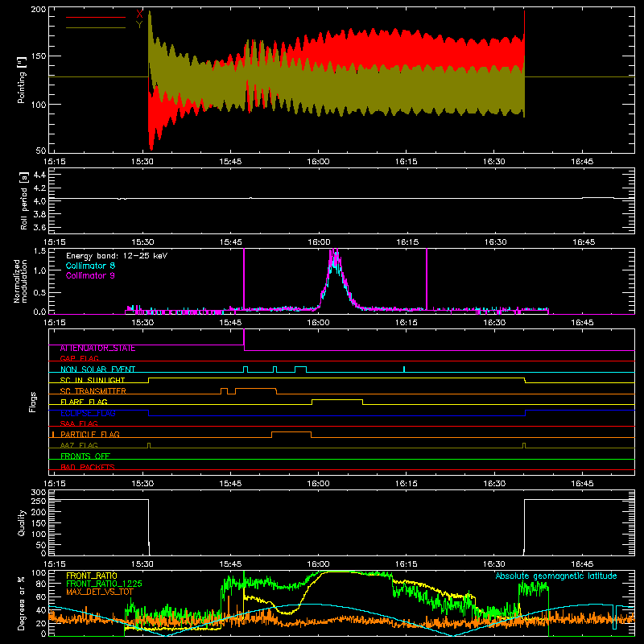The image size is (644, 644).
Task: Click the FRONT_RATIO_1225 legend entry
Action: point(104,584)
